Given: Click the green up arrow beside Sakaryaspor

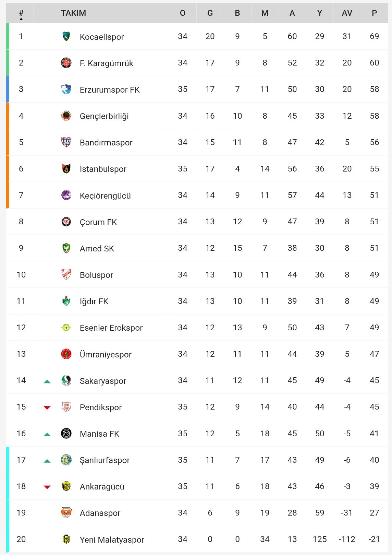Looking at the screenshot, I should (x=47, y=381).
